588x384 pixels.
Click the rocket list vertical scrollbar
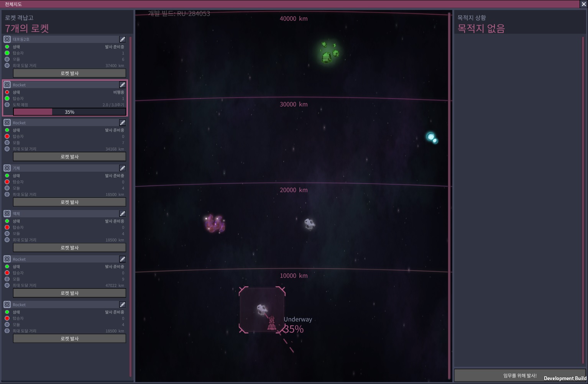pyautogui.click(x=131, y=207)
